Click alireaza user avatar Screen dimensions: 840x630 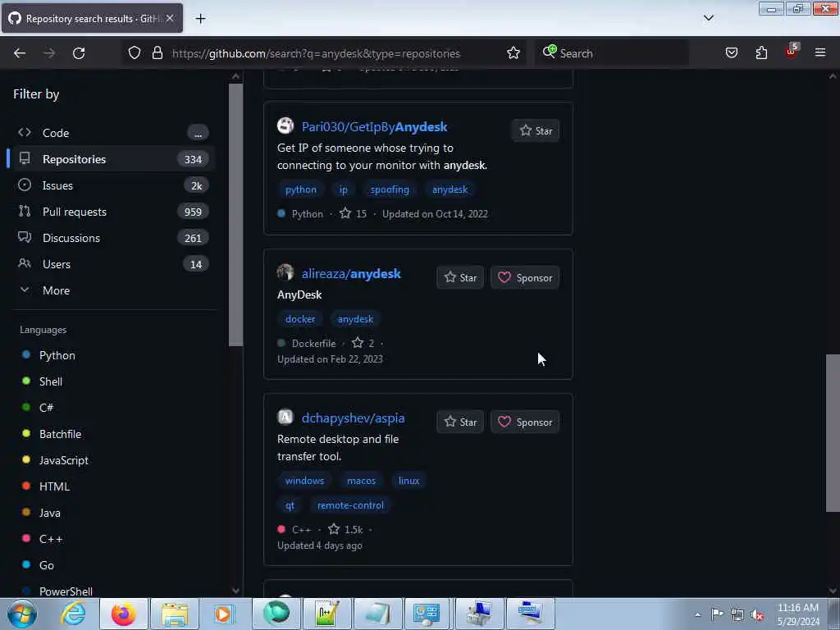[285, 272]
